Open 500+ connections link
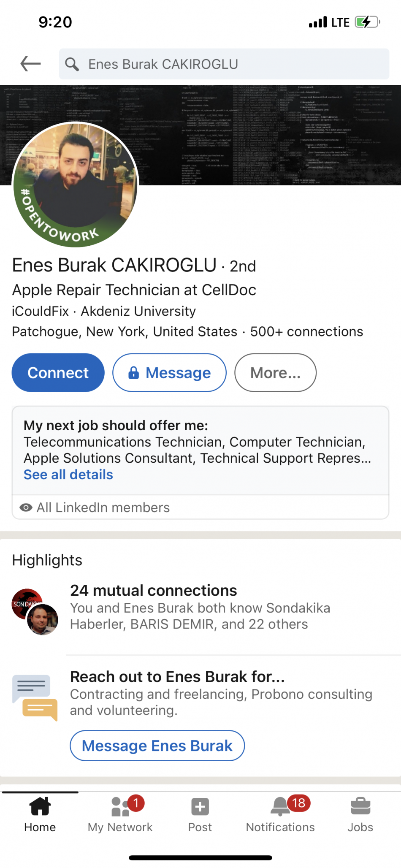The image size is (401, 868). 306,331
